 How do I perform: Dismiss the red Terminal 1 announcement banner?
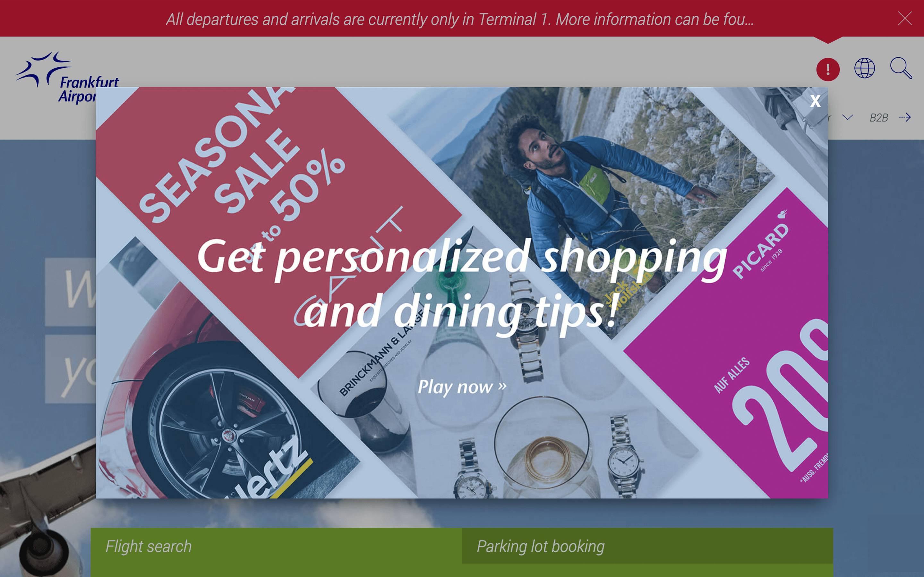[904, 18]
